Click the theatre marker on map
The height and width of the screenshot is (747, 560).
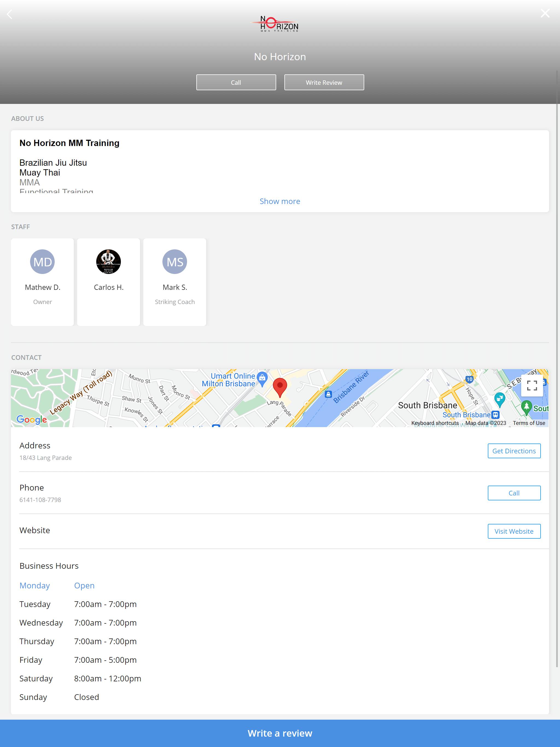point(500,399)
